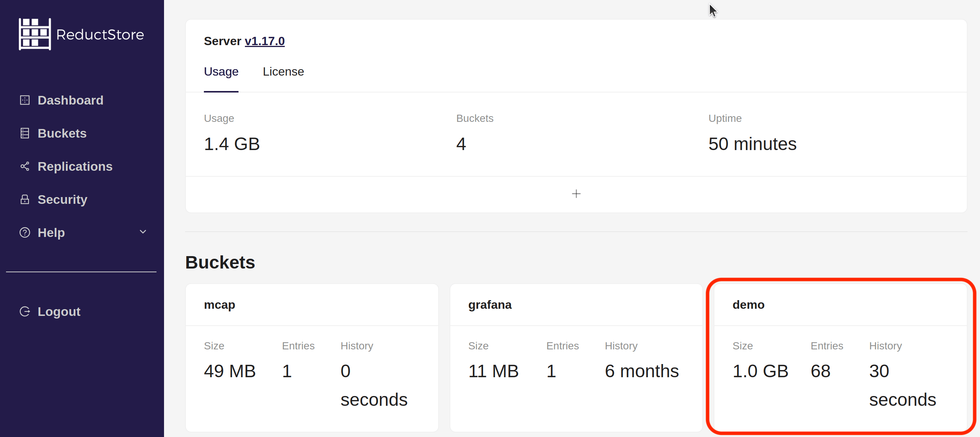This screenshot has width=980, height=437.
Task: Click the Buckets sidebar icon
Action: point(25,133)
